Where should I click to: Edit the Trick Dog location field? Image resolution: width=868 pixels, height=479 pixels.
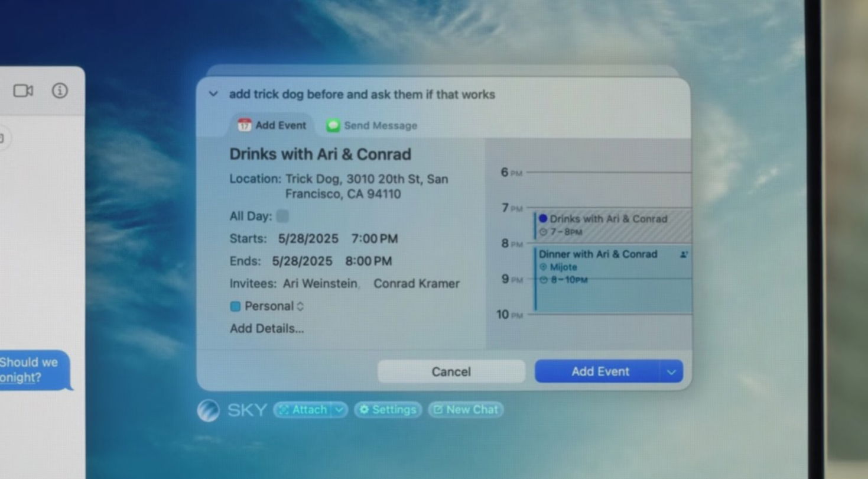[366, 186]
